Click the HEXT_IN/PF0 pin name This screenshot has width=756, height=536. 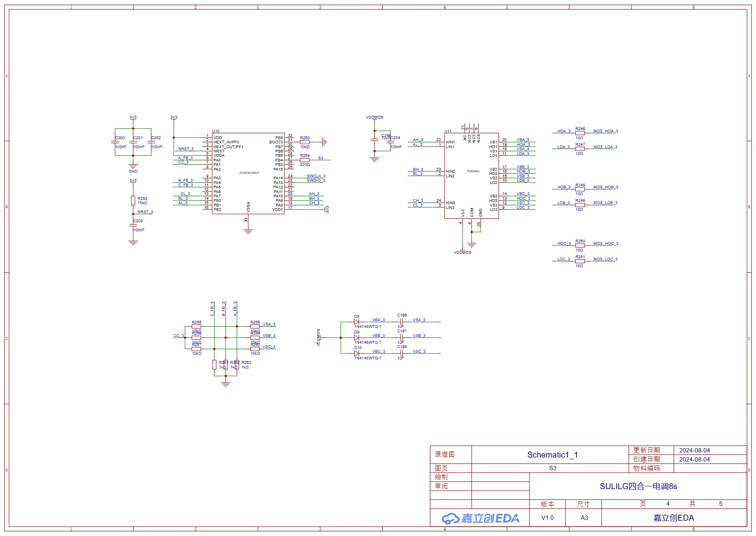click(226, 142)
